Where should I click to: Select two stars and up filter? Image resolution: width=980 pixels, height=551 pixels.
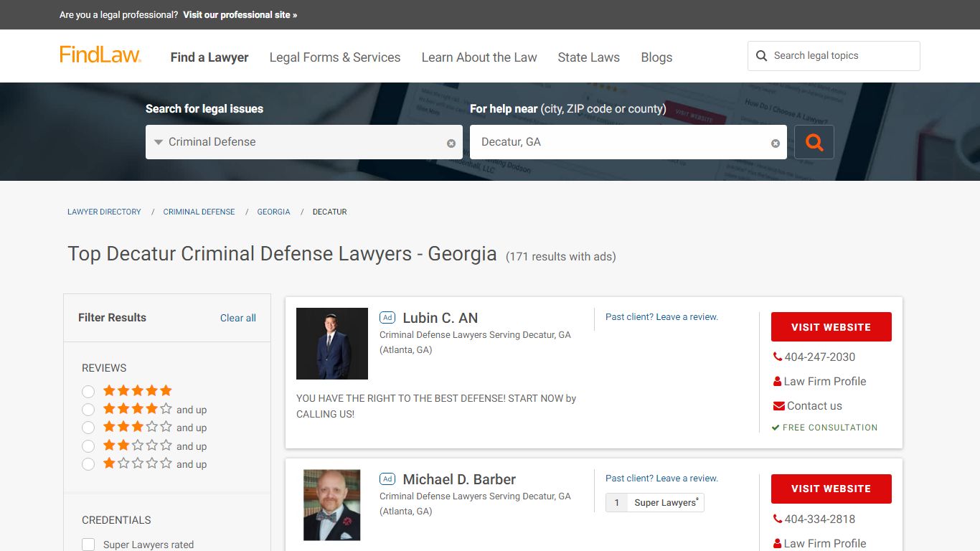(x=88, y=446)
